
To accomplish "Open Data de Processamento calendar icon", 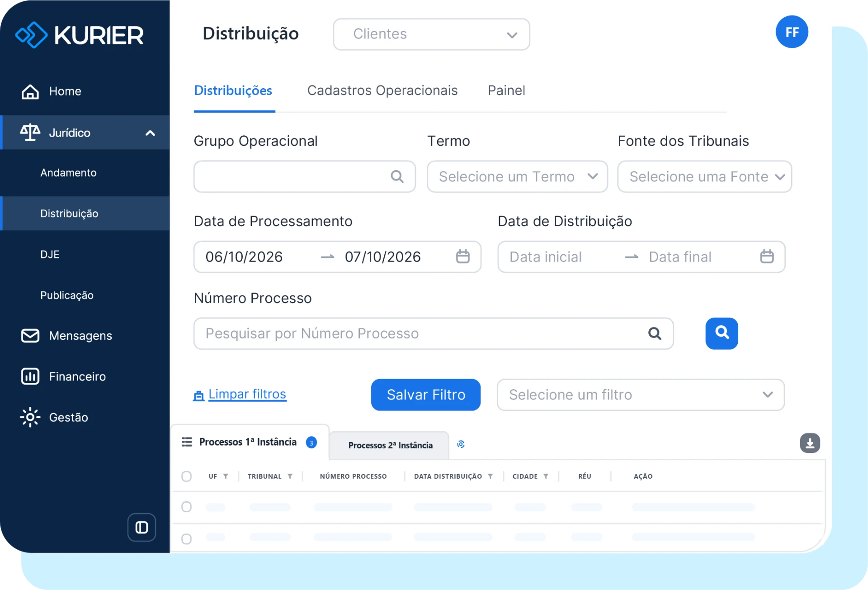I will click(x=463, y=257).
